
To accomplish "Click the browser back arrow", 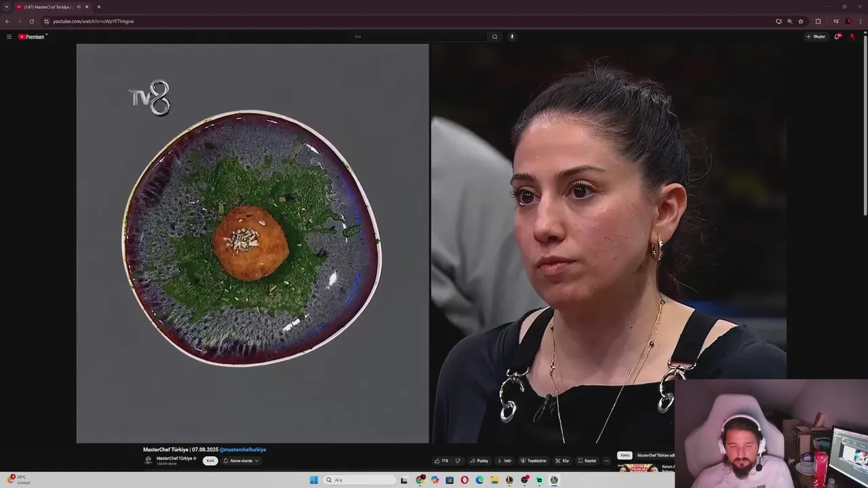I will click(x=7, y=21).
